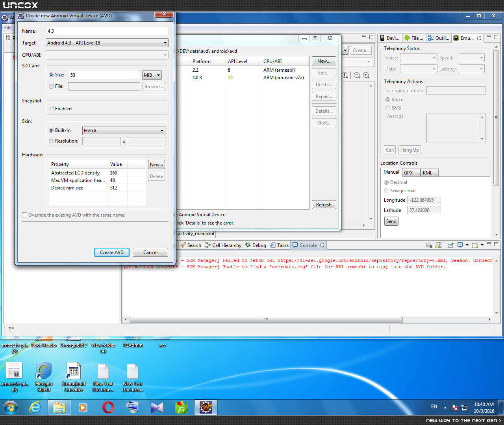Launch Windows Media Player from the taskbar

point(83,407)
